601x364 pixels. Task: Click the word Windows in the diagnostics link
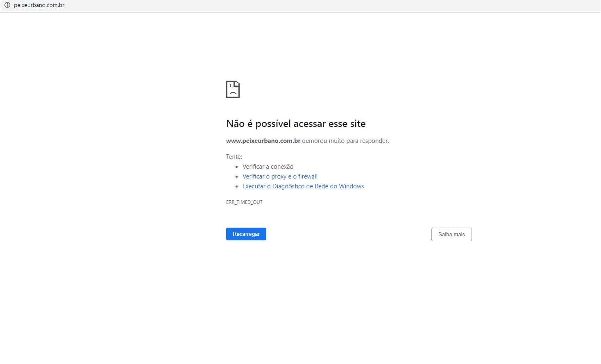tap(351, 186)
